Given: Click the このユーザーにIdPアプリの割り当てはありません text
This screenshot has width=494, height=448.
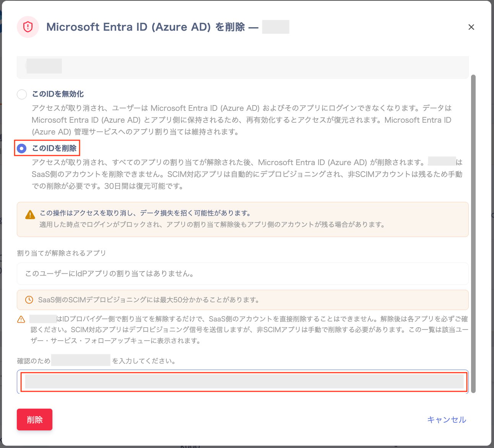Looking at the screenshot, I should tap(110, 274).
